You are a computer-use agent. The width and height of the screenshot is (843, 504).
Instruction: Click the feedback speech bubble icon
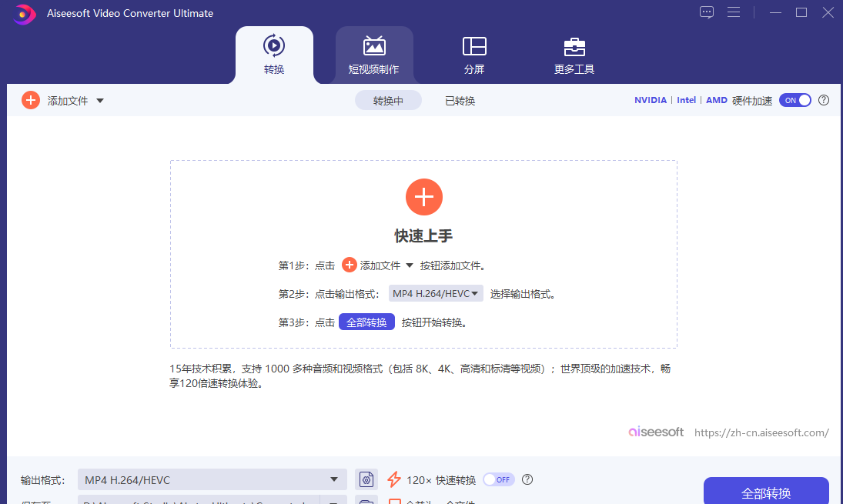coord(706,12)
